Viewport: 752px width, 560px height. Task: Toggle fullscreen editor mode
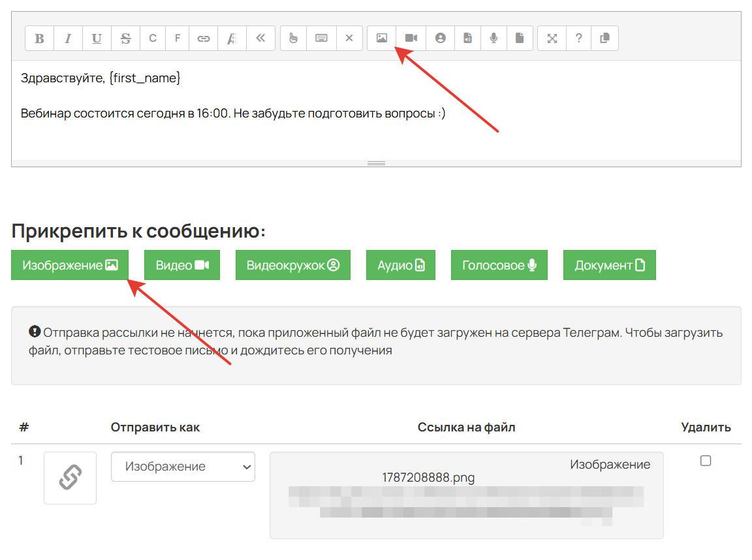(x=552, y=39)
